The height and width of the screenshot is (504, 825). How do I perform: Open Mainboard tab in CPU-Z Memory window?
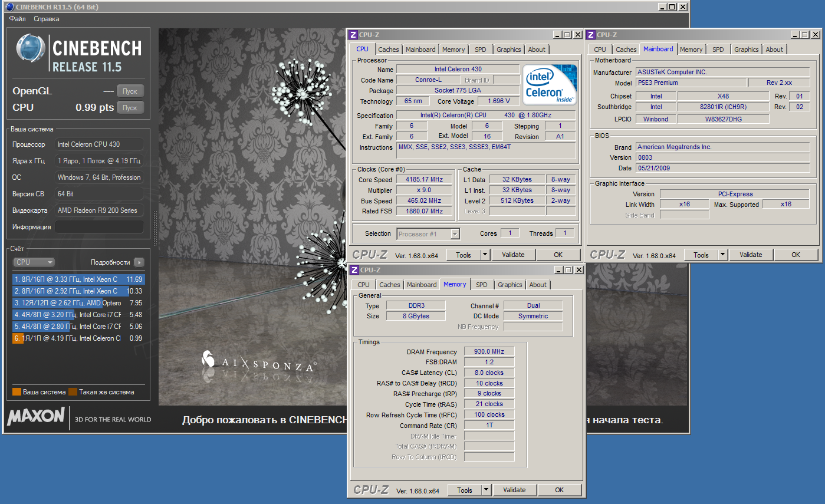(x=422, y=285)
